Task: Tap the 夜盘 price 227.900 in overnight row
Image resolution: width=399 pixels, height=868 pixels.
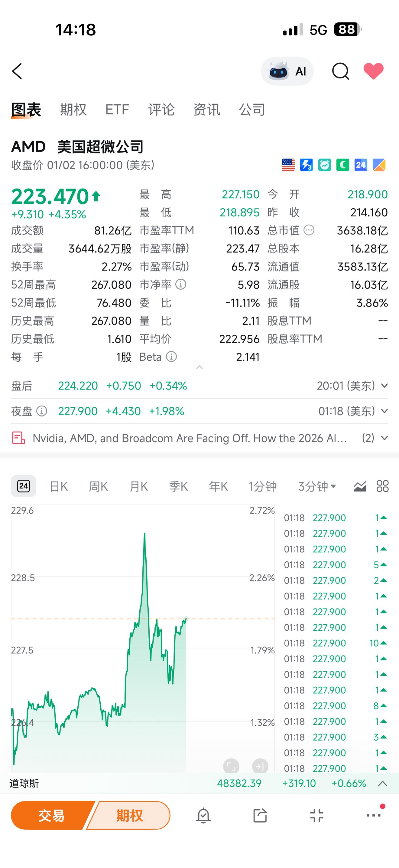Action: (78, 411)
